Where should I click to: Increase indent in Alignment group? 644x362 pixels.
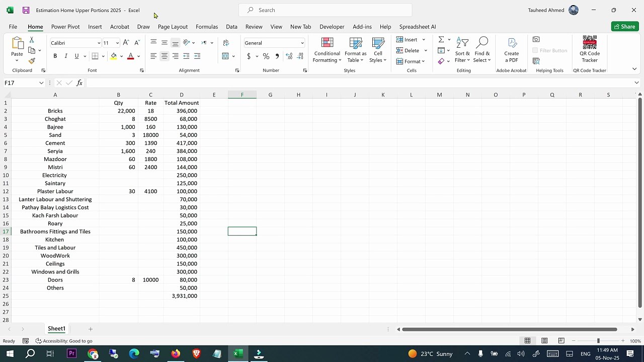pyautogui.click(x=197, y=56)
